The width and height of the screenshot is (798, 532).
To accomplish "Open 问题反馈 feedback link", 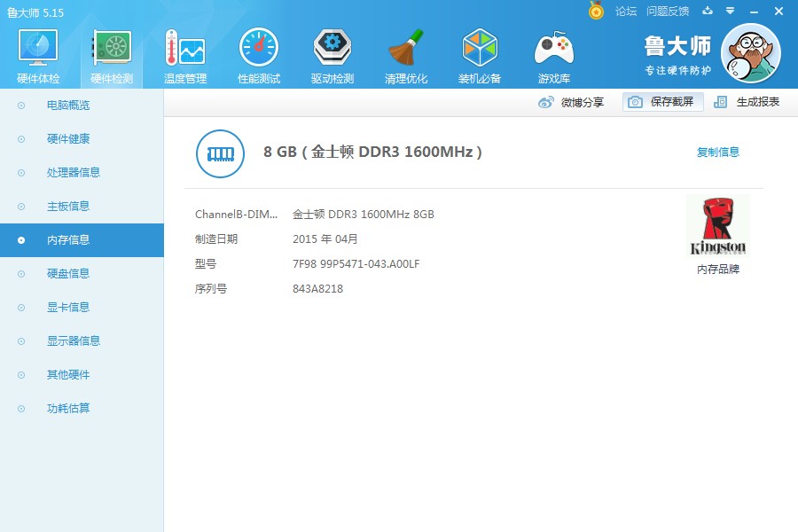I will tap(668, 12).
